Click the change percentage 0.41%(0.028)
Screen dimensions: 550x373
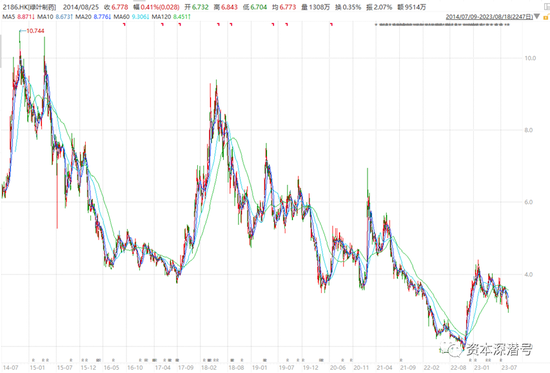pos(160,7)
